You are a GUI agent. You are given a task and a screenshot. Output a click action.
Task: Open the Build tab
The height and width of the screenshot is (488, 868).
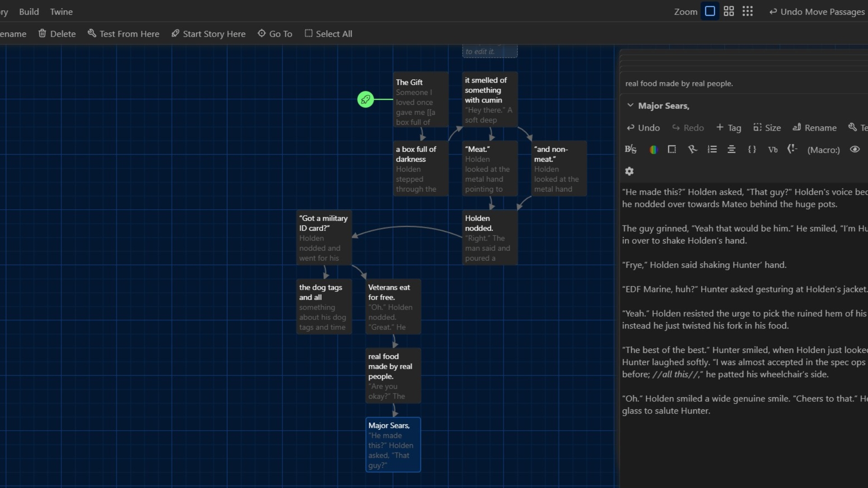click(29, 12)
